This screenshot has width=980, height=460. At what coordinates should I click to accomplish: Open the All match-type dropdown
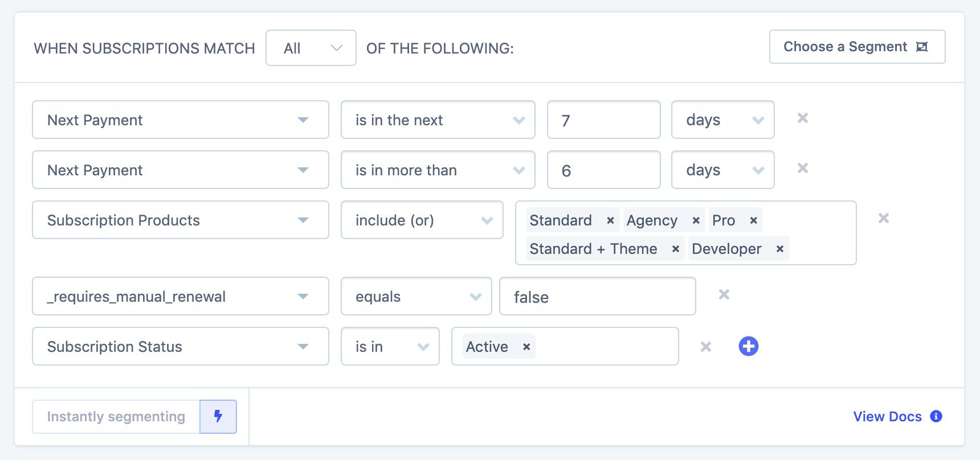click(311, 48)
